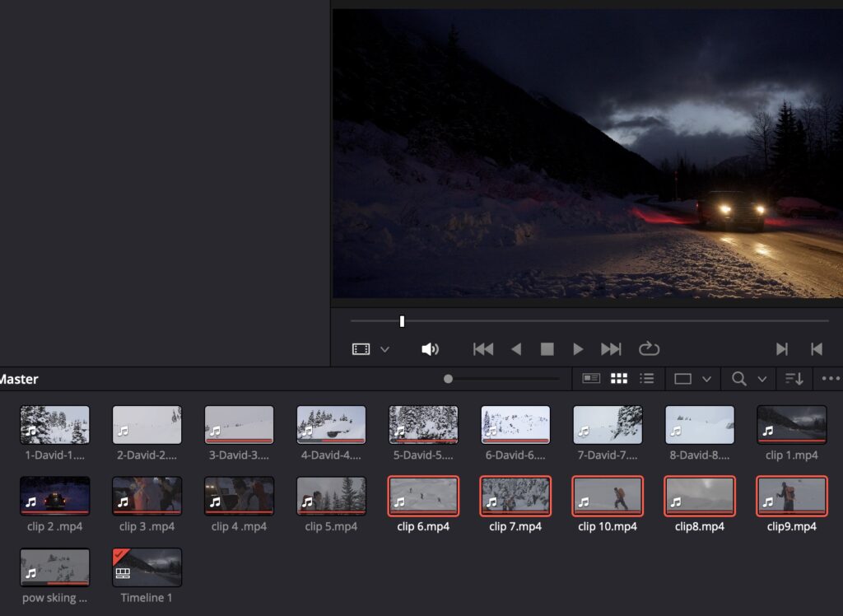Click the speaker volume icon
The width and height of the screenshot is (843, 616).
[430, 349]
